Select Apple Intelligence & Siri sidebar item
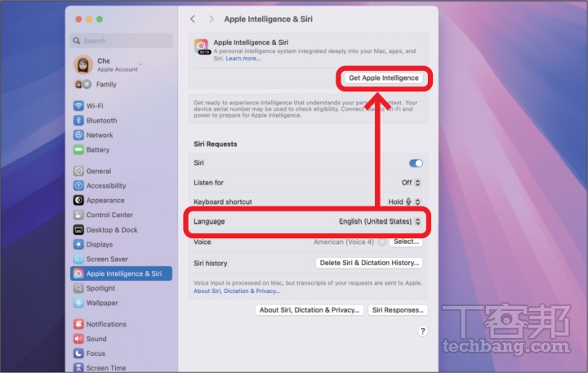Screen dimensions: 588x373 pyautogui.click(x=121, y=273)
